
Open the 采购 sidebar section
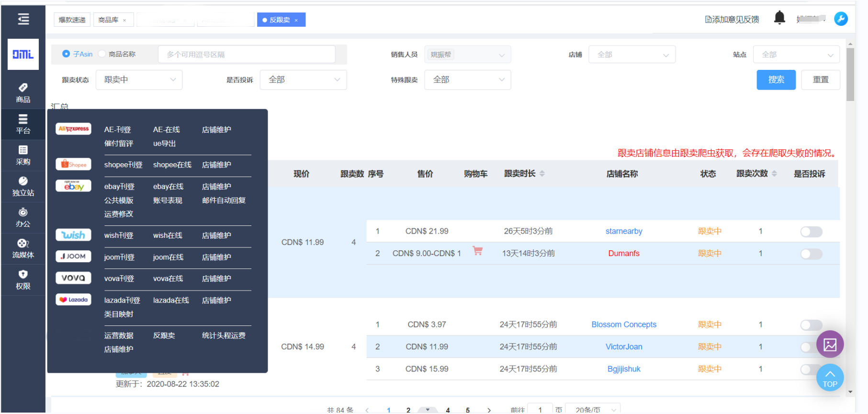click(x=23, y=155)
